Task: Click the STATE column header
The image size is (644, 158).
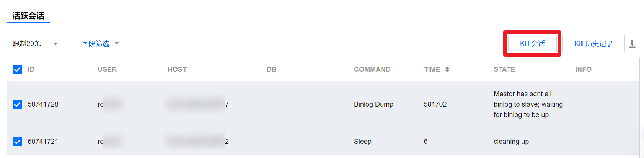Action: [x=504, y=69]
